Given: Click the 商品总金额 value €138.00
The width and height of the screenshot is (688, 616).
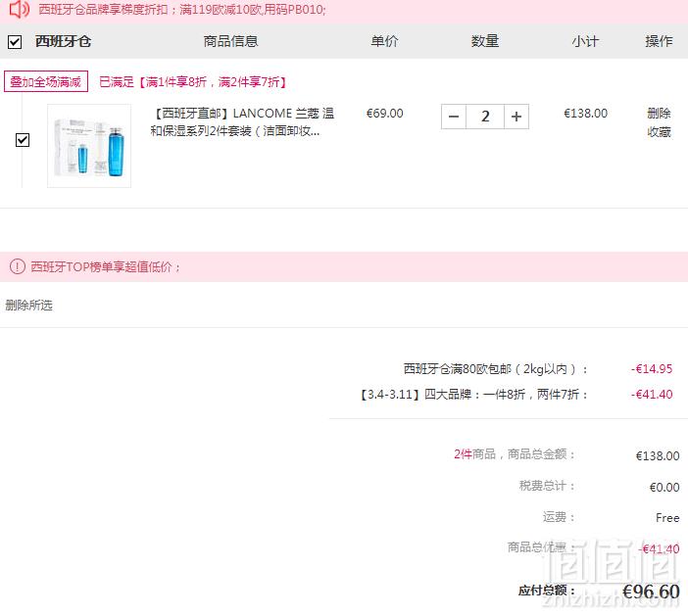Looking at the screenshot, I should pyautogui.click(x=658, y=456).
